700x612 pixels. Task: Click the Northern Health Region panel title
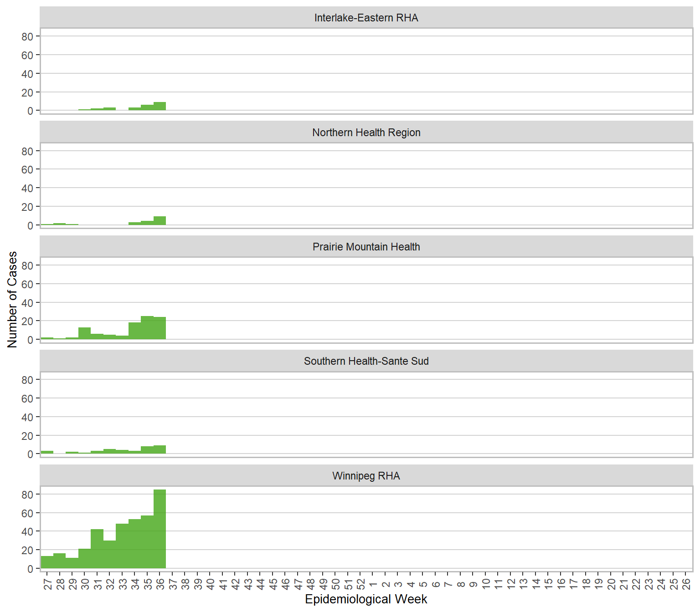tap(366, 133)
